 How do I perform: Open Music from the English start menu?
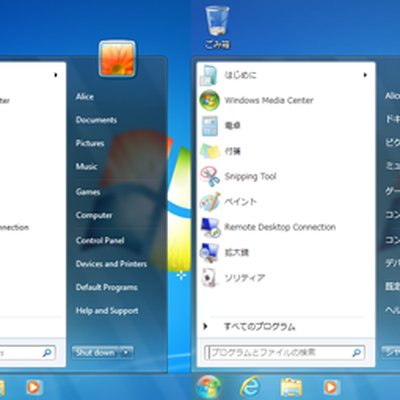pyautogui.click(x=87, y=166)
